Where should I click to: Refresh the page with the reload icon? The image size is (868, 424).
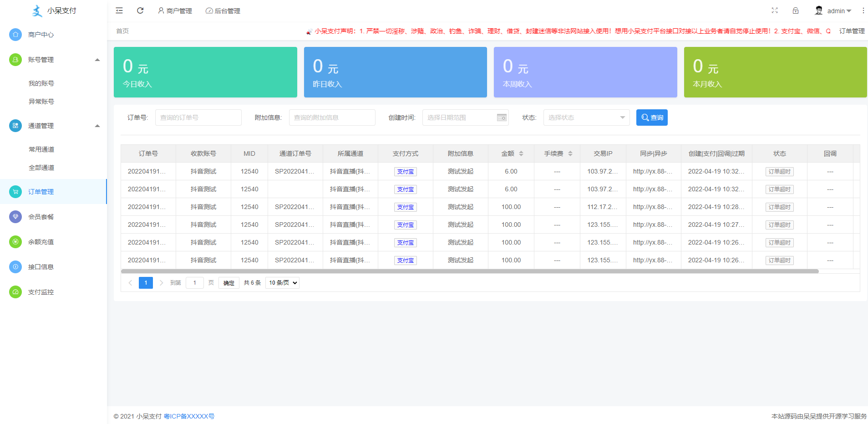click(140, 10)
